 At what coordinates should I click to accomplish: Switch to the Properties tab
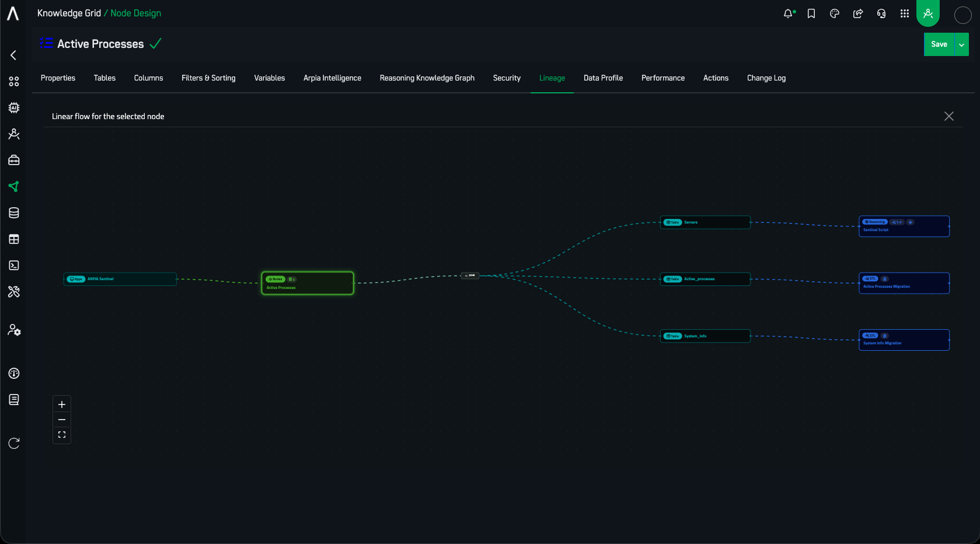tap(58, 78)
